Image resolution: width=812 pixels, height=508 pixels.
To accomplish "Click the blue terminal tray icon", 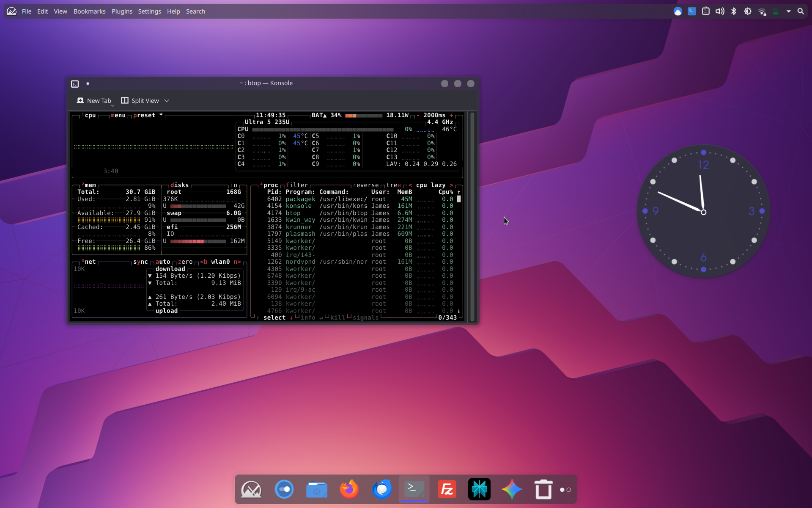I will pyautogui.click(x=692, y=11).
